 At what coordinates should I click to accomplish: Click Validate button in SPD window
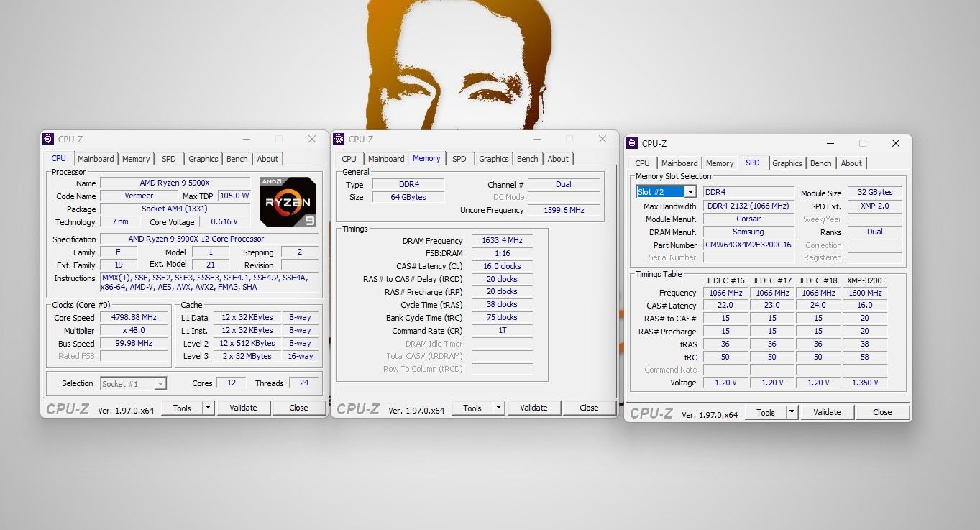tap(827, 412)
